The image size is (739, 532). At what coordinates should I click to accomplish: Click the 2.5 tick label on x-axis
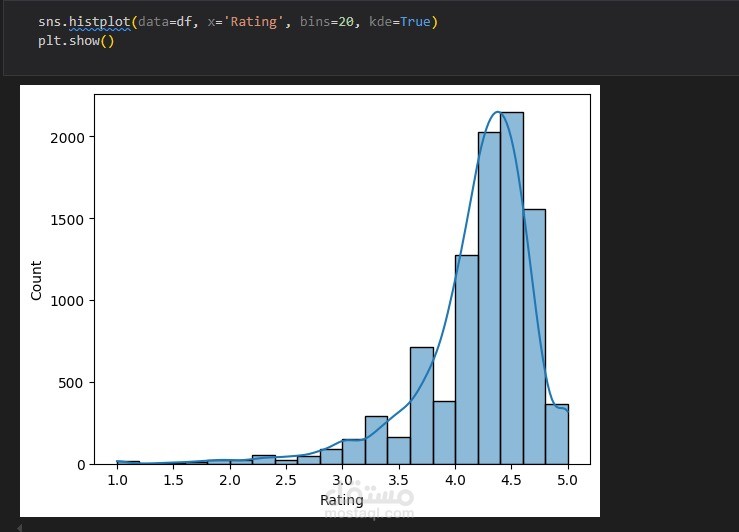[286, 480]
